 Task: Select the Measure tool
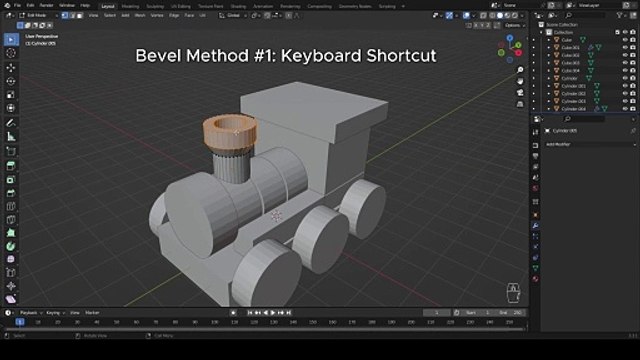11,137
